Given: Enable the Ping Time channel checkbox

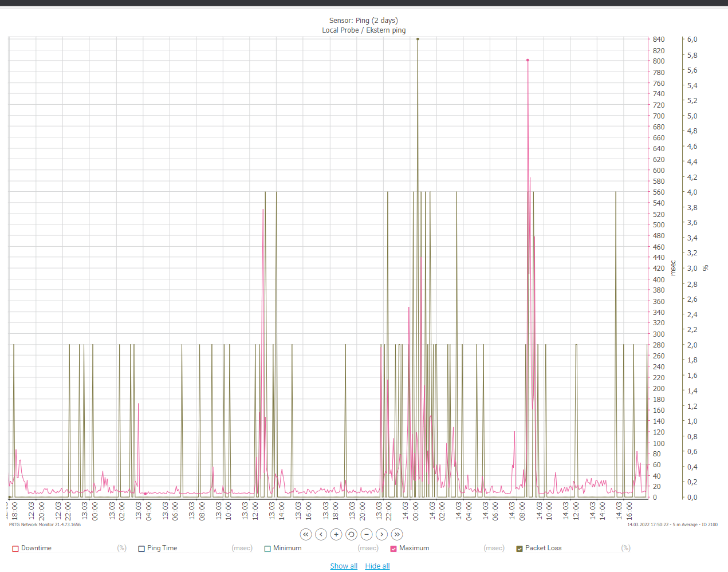Looking at the screenshot, I should (x=141, y=549).
